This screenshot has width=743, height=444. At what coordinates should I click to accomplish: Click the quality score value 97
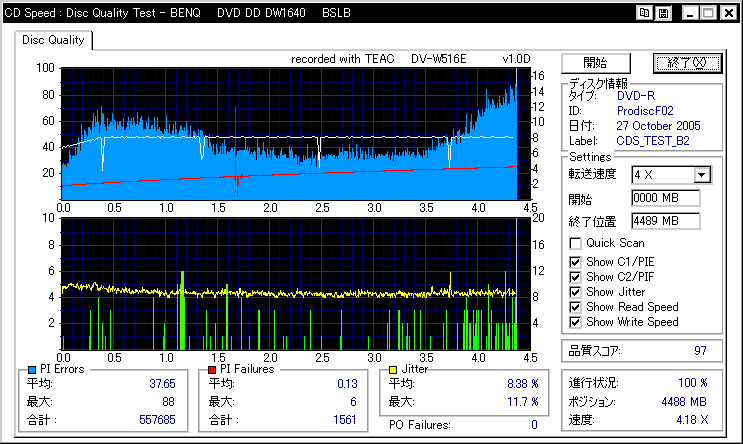pos(700,351)
